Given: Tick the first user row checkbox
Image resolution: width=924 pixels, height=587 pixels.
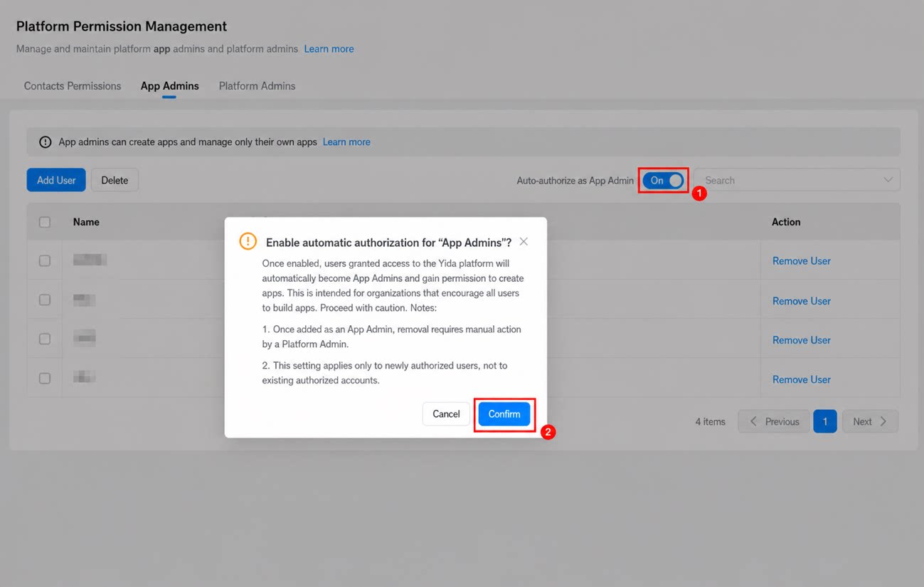Looking at the screenshot, I should tap(45, 261).
